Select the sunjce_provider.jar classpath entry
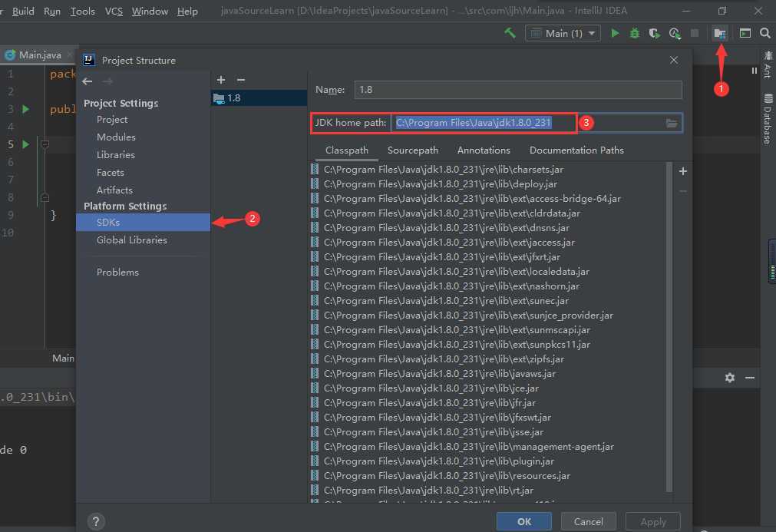776x532 pixels. 468,316
